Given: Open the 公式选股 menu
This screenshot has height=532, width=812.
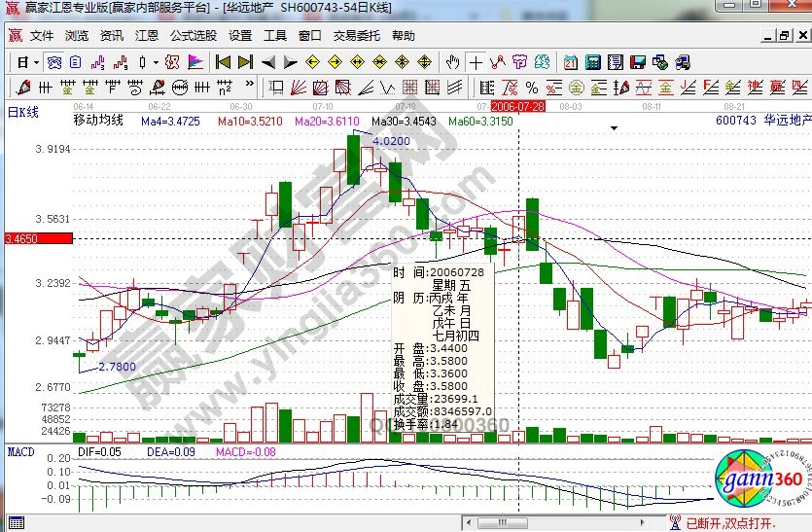Looking at the screenshot, I should pyautogui.click(x=194, y=36).
